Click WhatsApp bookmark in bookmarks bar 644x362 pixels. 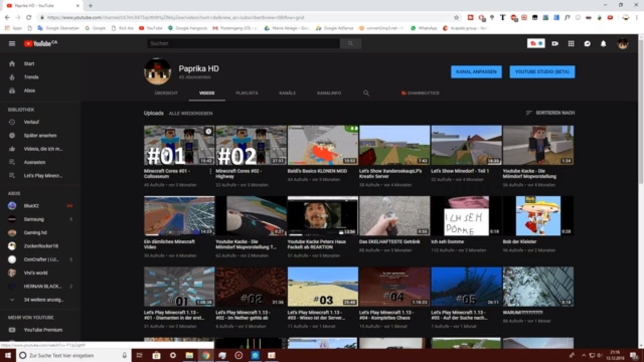[x=424, y=28]
